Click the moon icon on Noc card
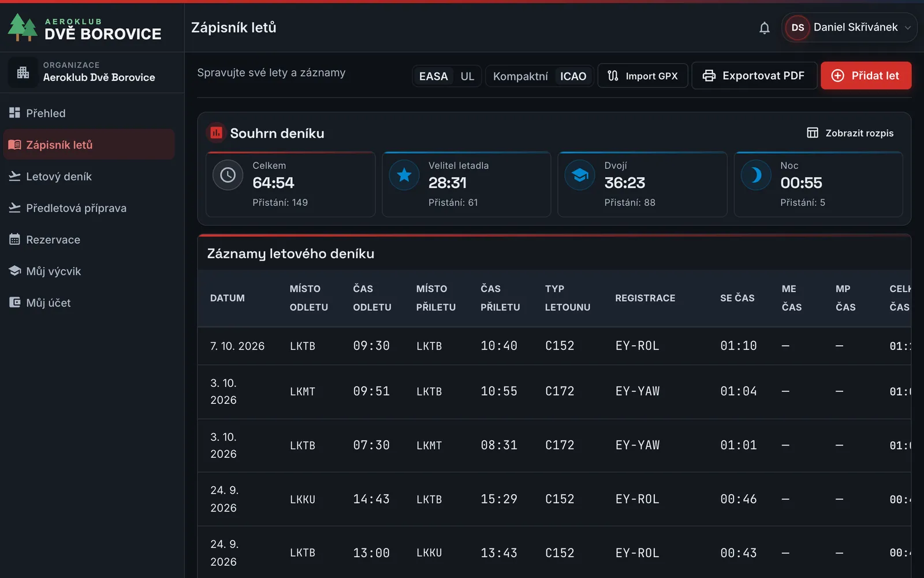The height and width of the screenshot is (578, 924). coord(756,175)
